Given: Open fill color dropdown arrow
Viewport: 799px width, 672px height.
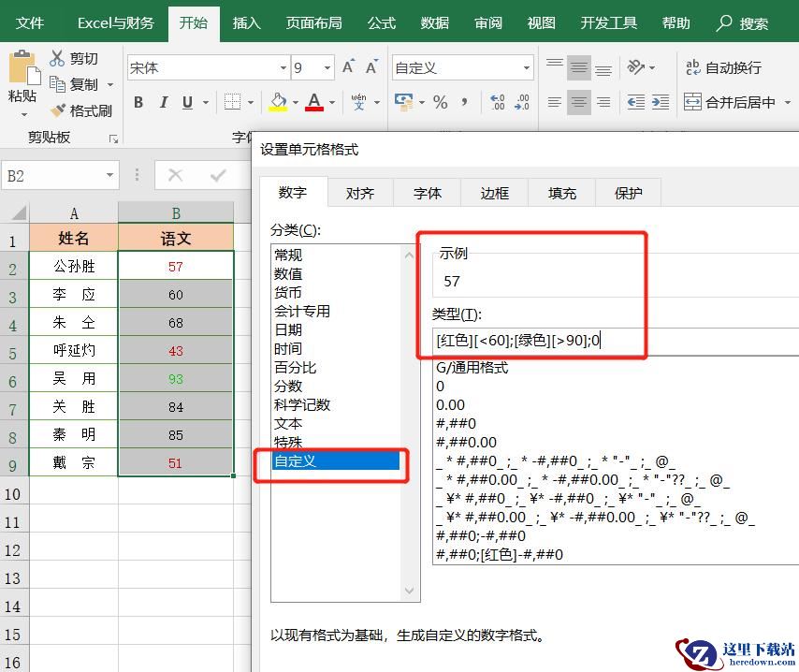Looking at the screenshot, I should [x=296, y=102].
